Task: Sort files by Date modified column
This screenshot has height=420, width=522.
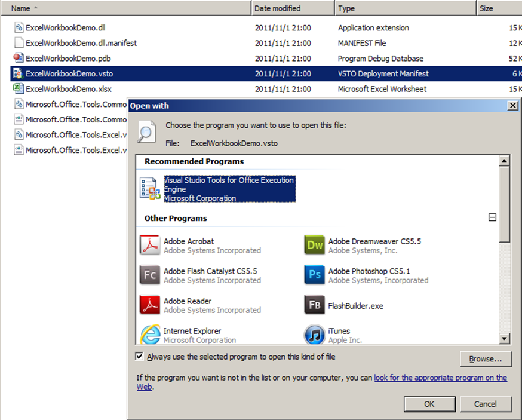Action: pos(293,8)
